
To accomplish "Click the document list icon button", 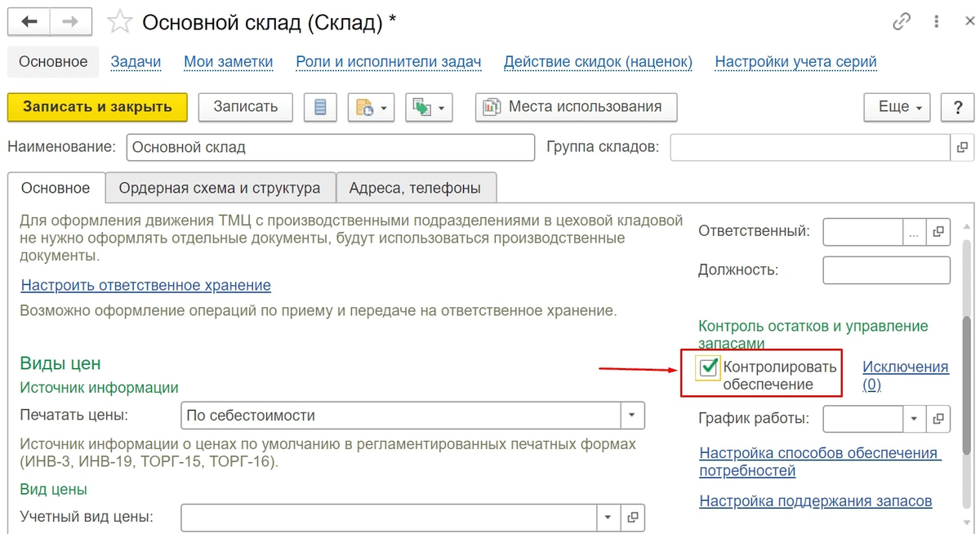I will tap(321, 107).
